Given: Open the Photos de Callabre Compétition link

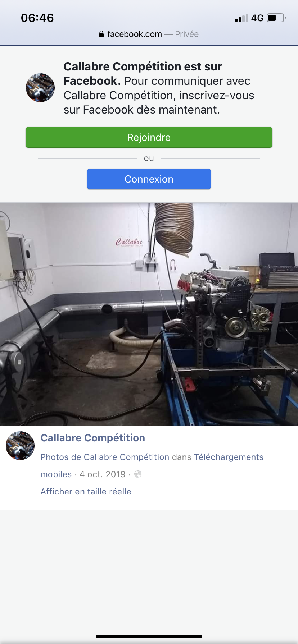Looking at the screenshot, I should 105,457.
